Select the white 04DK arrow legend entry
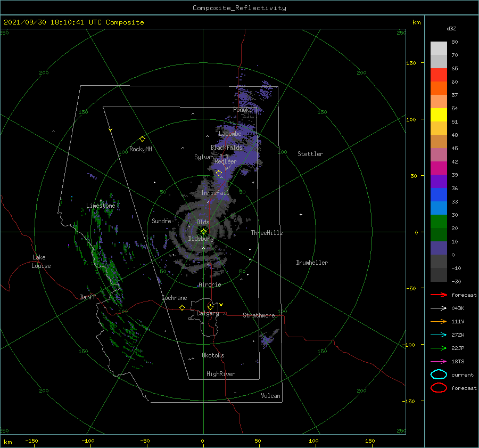This screenshot has height=448, width=479. (439, 308)
